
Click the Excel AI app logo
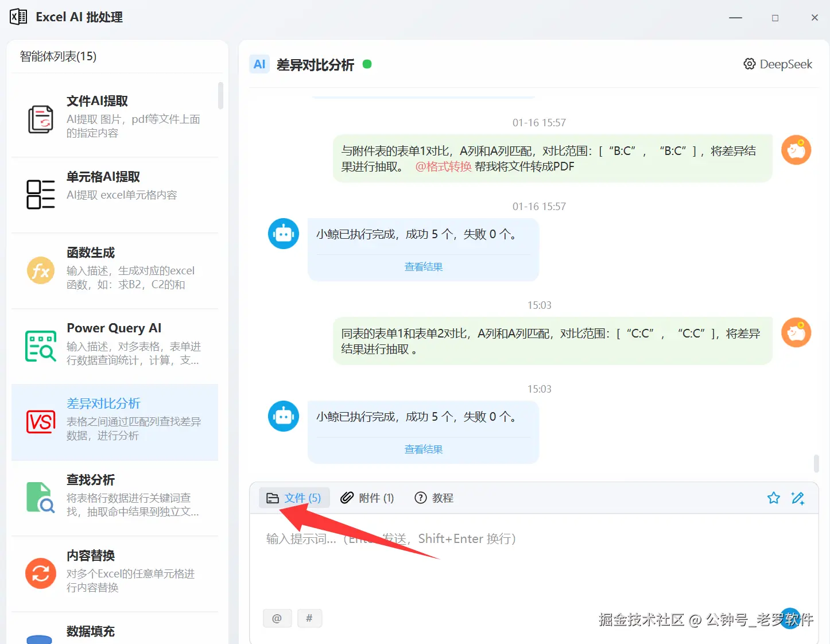coord(18,17)
